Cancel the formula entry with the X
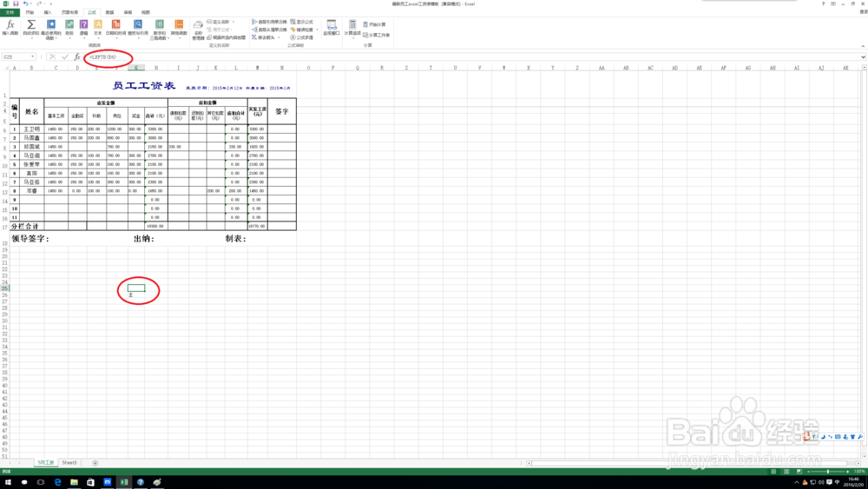This screenshot has width=868, height=489. 52,56
